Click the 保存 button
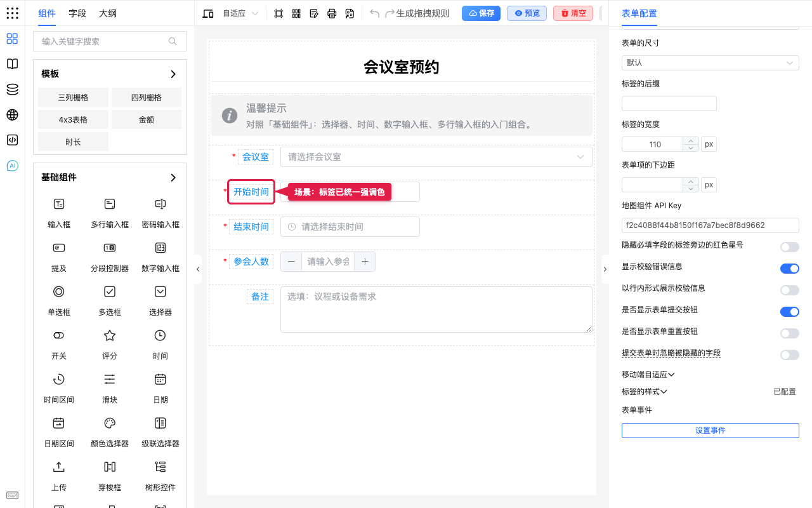This screenshot has height=508, width=812. click(481, 13)
